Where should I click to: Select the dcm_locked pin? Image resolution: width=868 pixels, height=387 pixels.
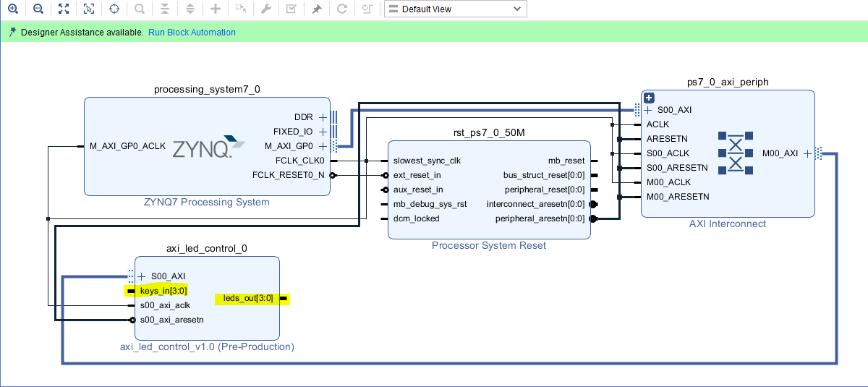point(416,218)
